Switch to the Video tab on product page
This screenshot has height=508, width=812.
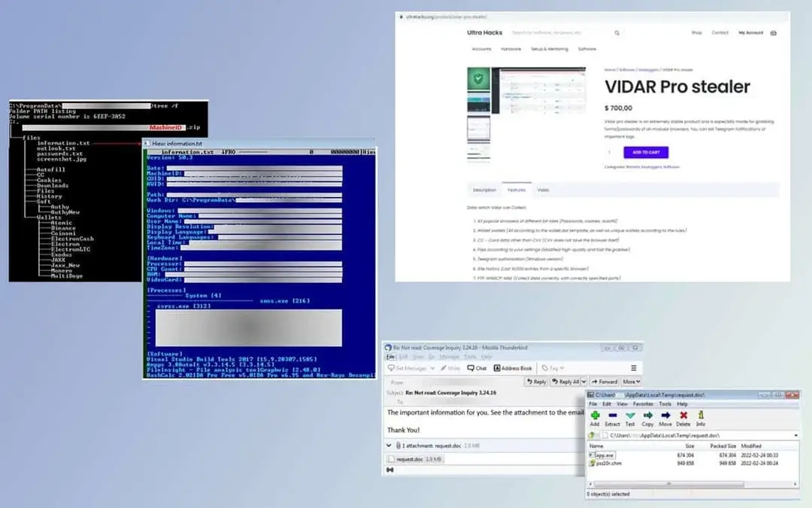point(543,190)
